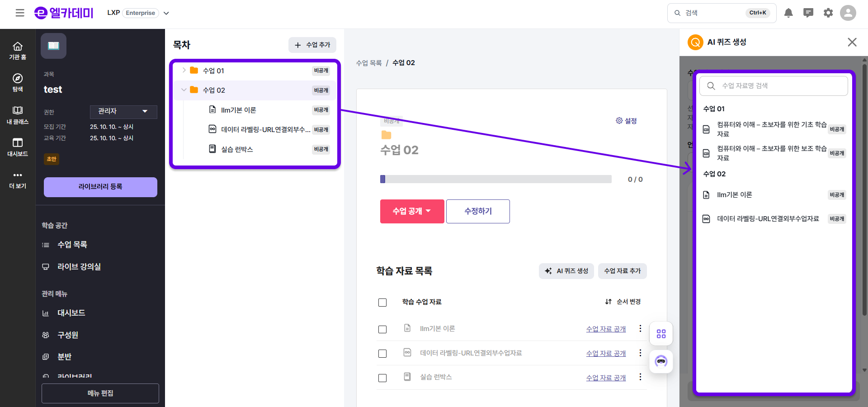Image resolution: width=868 pixels, height=407 pixels.
Task: Open 라이브 강의실 menu item
Action: click(79, 267)
